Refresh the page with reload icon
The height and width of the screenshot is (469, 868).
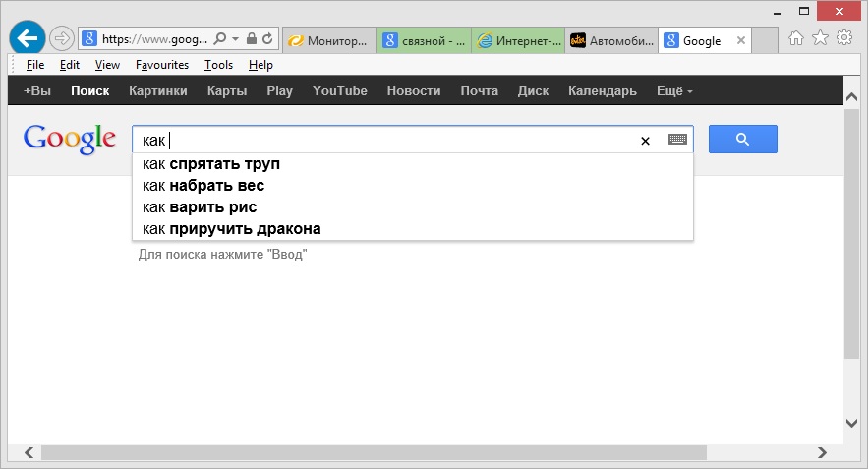(x=267, y=38)
